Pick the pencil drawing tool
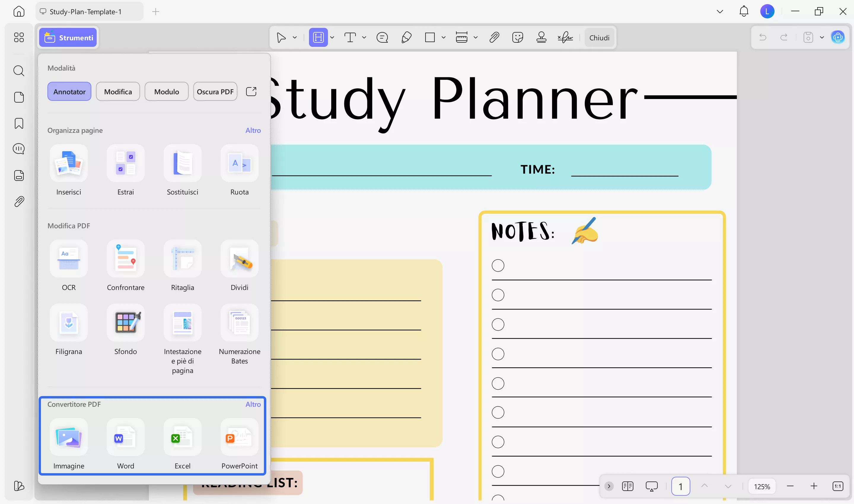854x504 pixels. [406, 37]
